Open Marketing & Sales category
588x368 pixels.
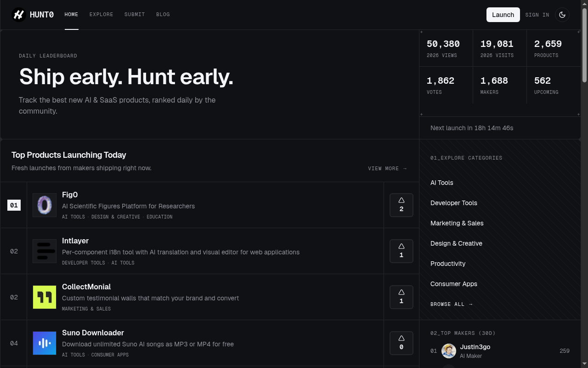[457, 223]
